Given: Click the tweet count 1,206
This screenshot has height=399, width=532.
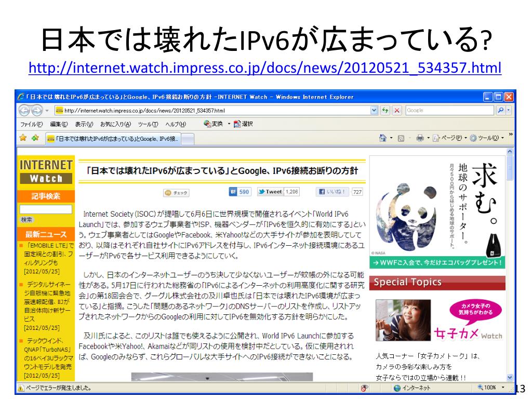Looking at the screenshot, I should (x=292, y=192).
